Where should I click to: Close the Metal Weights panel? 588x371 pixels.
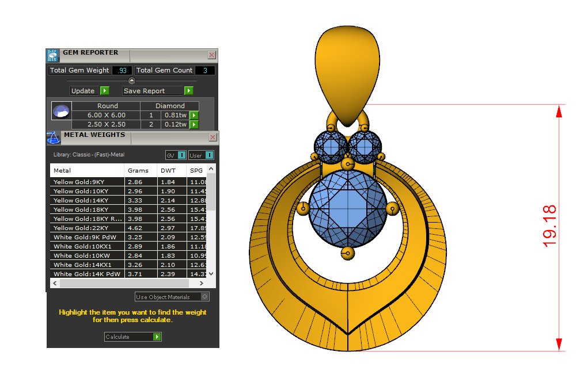(213, 137)
